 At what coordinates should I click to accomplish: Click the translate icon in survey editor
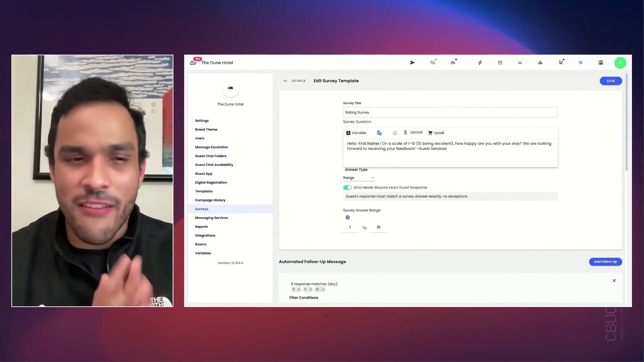[379, 133]
